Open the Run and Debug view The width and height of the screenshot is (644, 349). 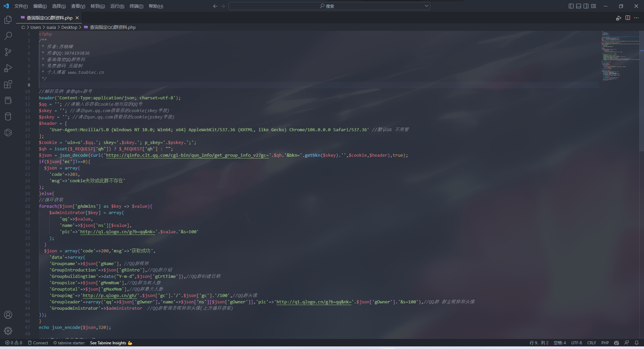pyautogui.click(x=8, y=68)
